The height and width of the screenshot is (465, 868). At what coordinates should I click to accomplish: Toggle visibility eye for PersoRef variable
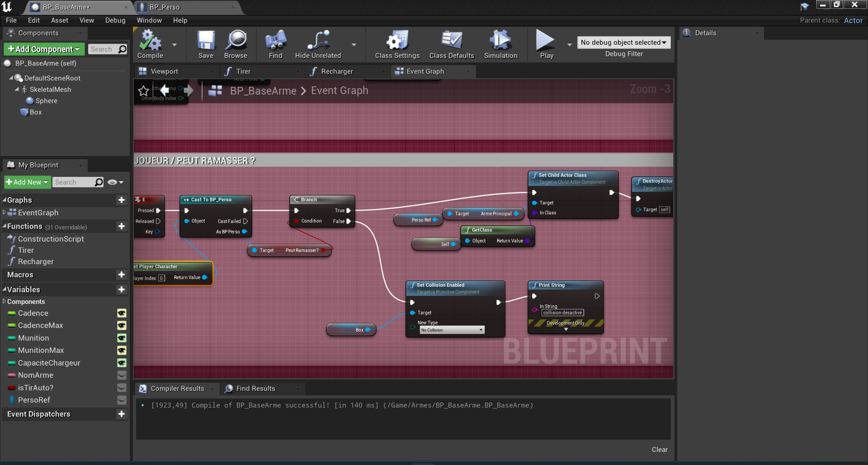(x=122, y=400)
